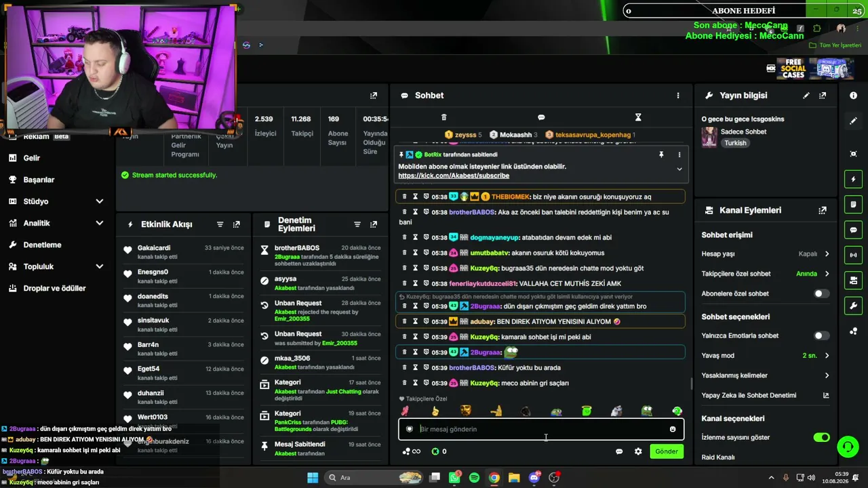This screenshot has height=488, width=868.
Task: Open Tüm Yer İşaretleri bookmarks
Action: (835, 45)
